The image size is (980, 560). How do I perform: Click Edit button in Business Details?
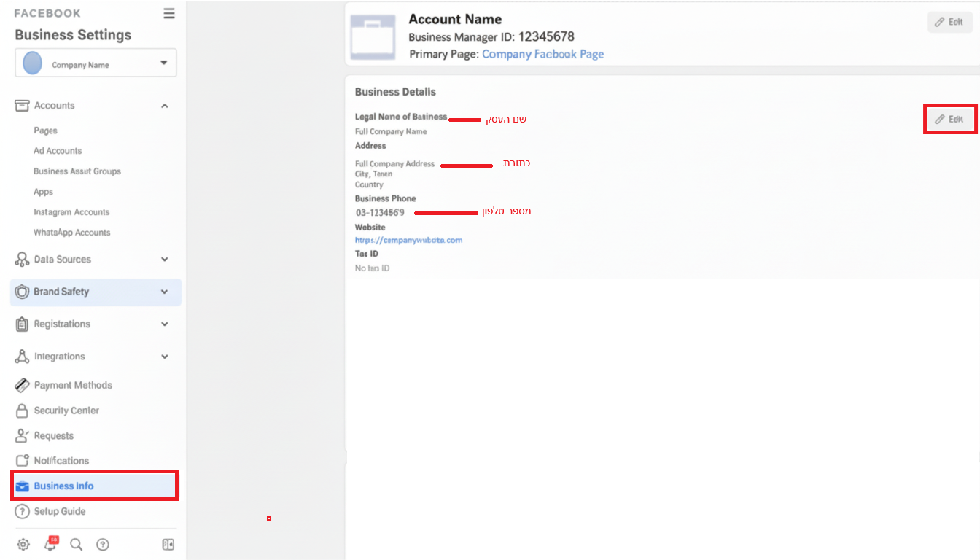click(x=949, y=119)
